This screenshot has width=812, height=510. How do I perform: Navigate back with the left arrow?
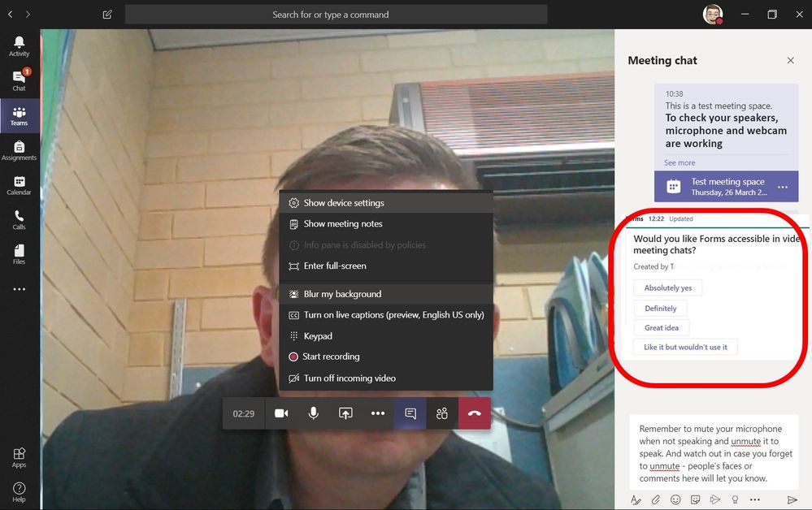tap(11, 15)
